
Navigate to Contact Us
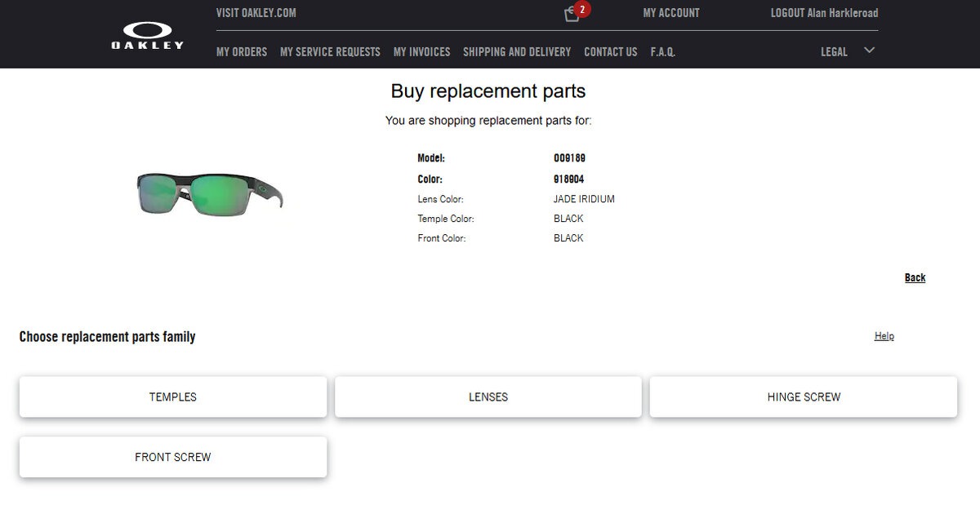coord(610,51)
